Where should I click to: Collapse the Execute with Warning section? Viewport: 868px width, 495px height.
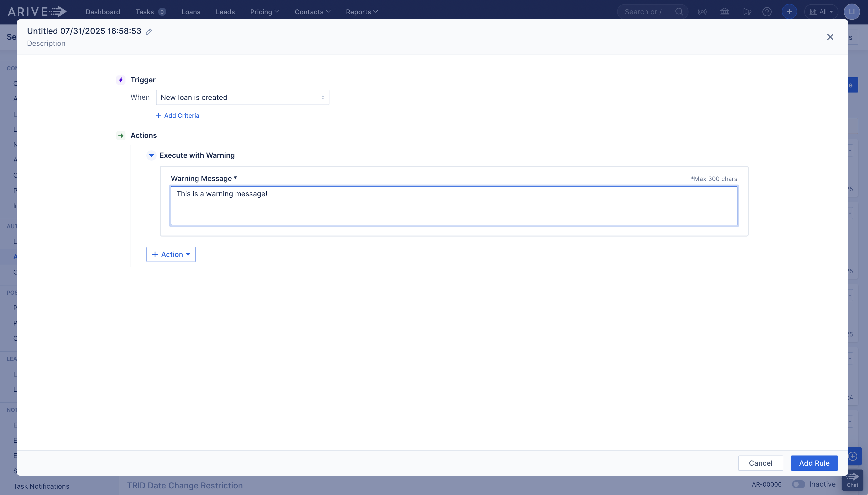click(151, 155)
